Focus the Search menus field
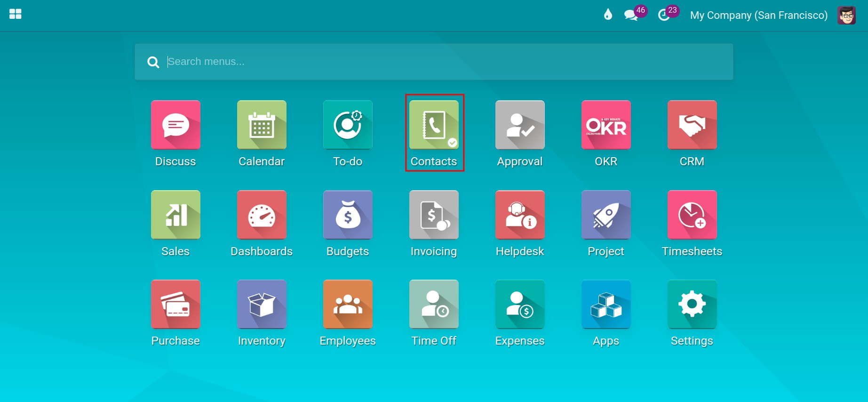 (x=433, y=62)
